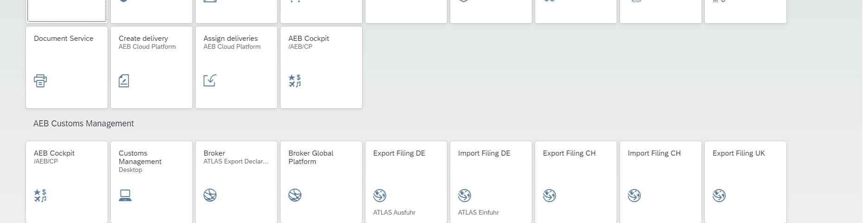
Task: Click the ATLAS Einfuhr footer text
Action: tap(479, 212)
